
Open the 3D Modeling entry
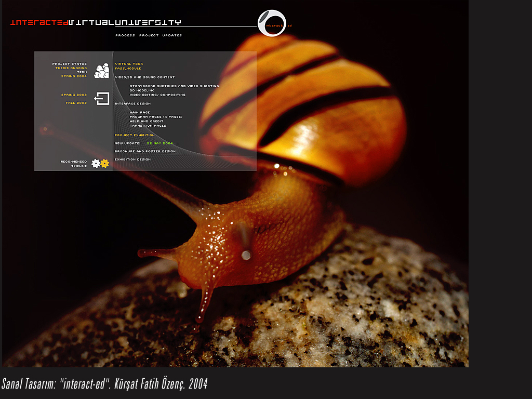142,90
